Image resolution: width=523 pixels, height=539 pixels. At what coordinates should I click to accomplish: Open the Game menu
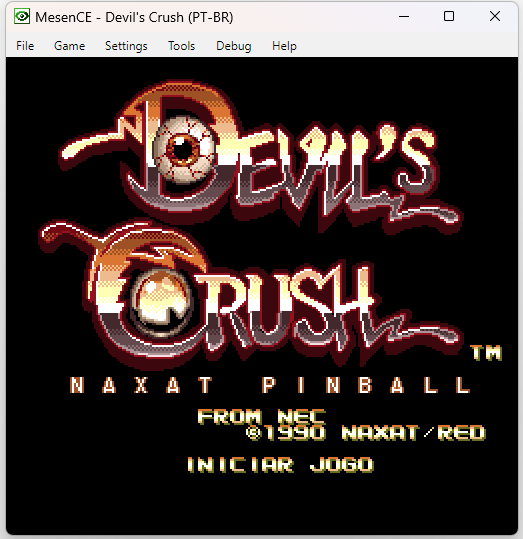point(69,46)
